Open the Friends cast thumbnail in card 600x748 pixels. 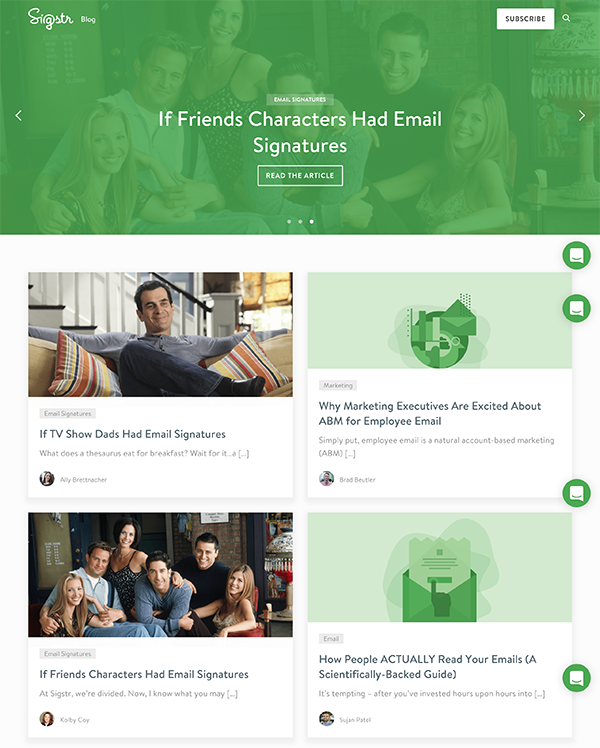click(160, 575)
